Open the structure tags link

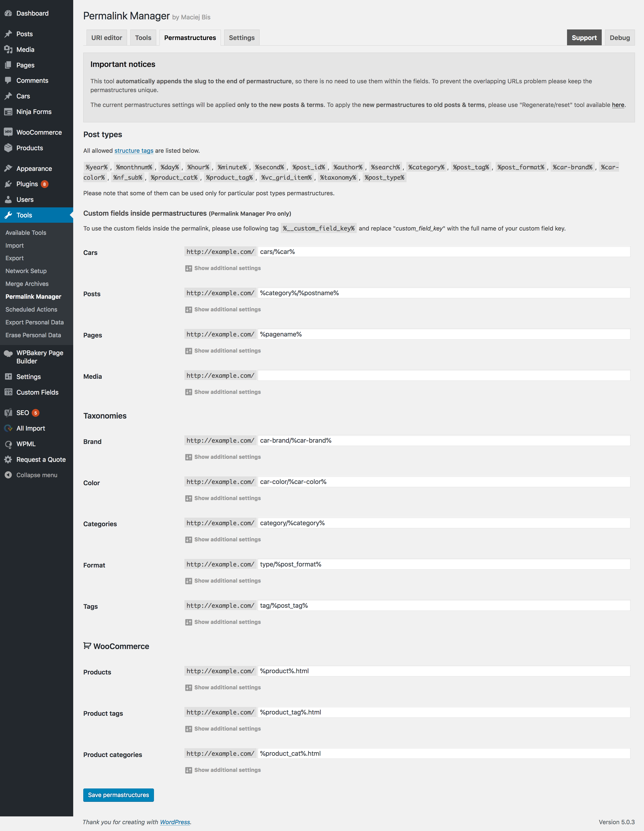(x=134, y=151)
